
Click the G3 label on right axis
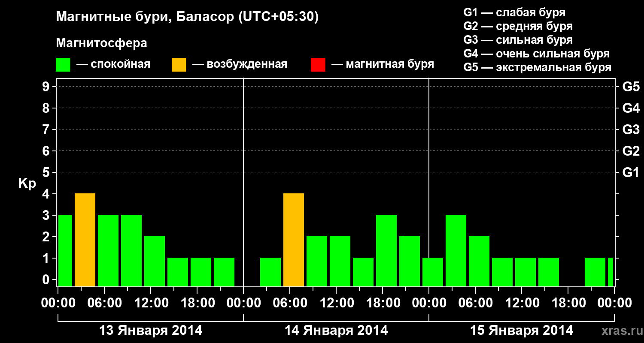click(x=631, y=129)
